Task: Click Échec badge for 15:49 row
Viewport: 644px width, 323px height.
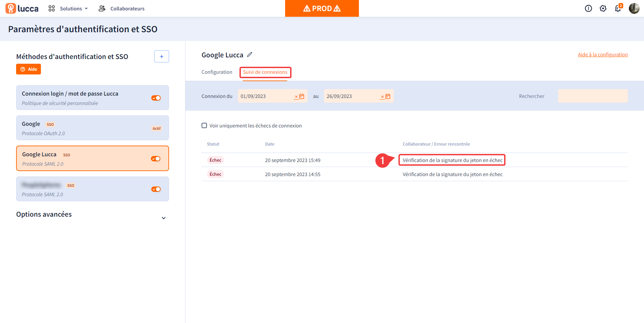Action: pos(215,160)
